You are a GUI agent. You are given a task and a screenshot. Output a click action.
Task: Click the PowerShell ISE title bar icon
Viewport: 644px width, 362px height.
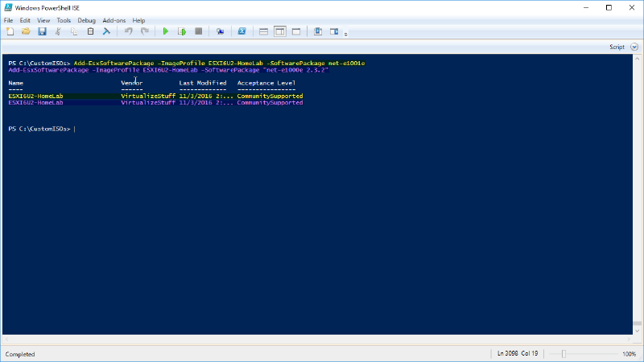8,7
